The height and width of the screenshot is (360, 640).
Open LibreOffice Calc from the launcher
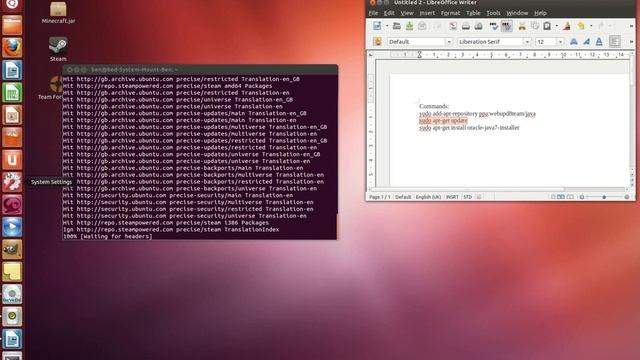point(12,92)
